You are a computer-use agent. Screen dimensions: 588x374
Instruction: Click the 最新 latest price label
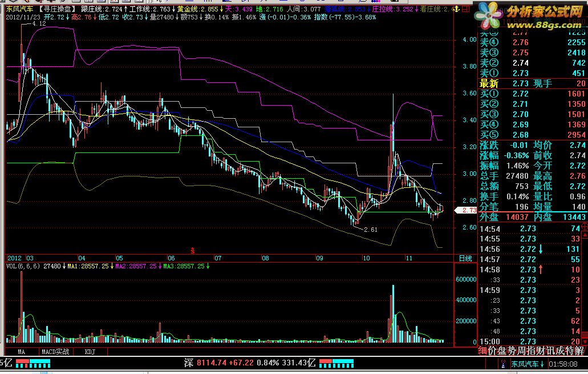pyautogui.click(x=489, y=83)
